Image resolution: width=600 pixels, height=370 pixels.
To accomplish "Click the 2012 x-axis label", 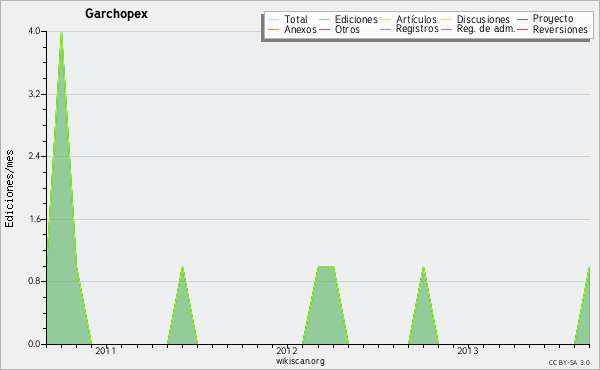I will coord(287,350).
